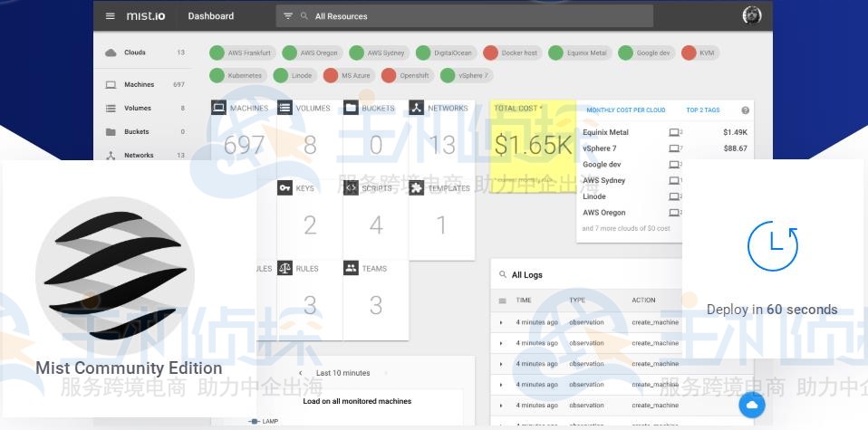The width and height of the screenshot is (868, 430).
Task: Open the Keys tile icon
Action: (x=285, y=188)
